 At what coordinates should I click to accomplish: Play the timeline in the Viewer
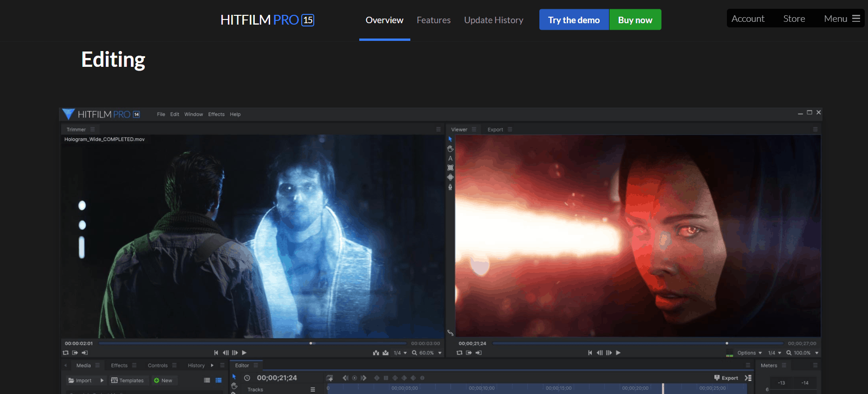click(618, 353)
